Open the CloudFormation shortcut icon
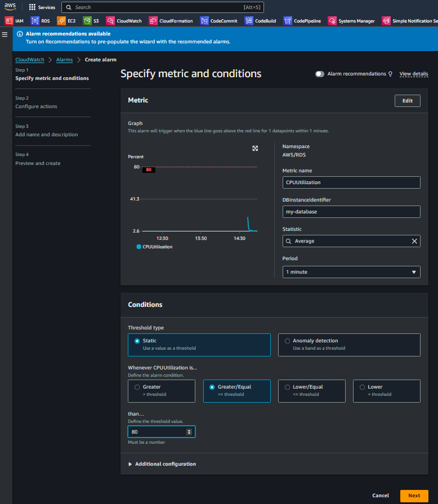This screenshot has width=438, height=504. 153,21
